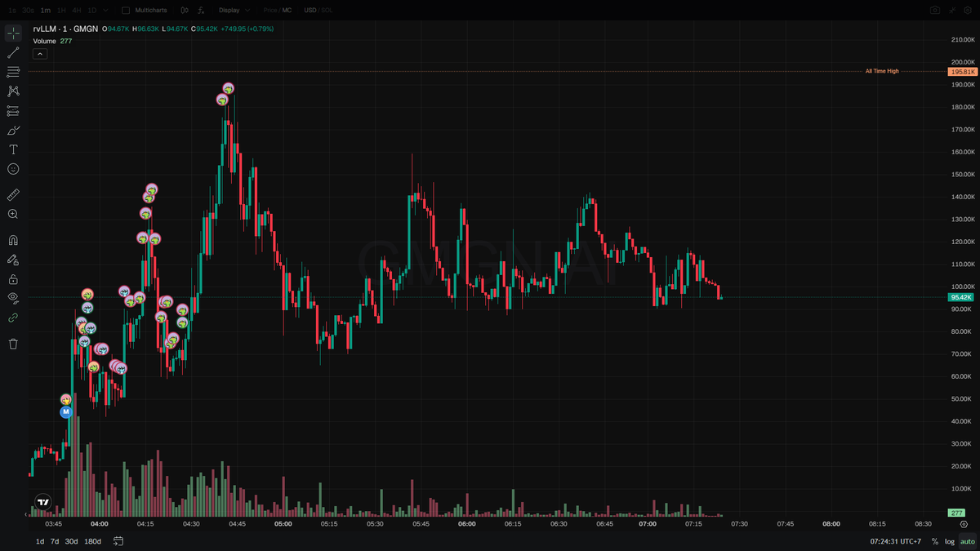980x551 pixels.
Task: Click the topmost trade marker near peak
Action: (x=229, y=88)
